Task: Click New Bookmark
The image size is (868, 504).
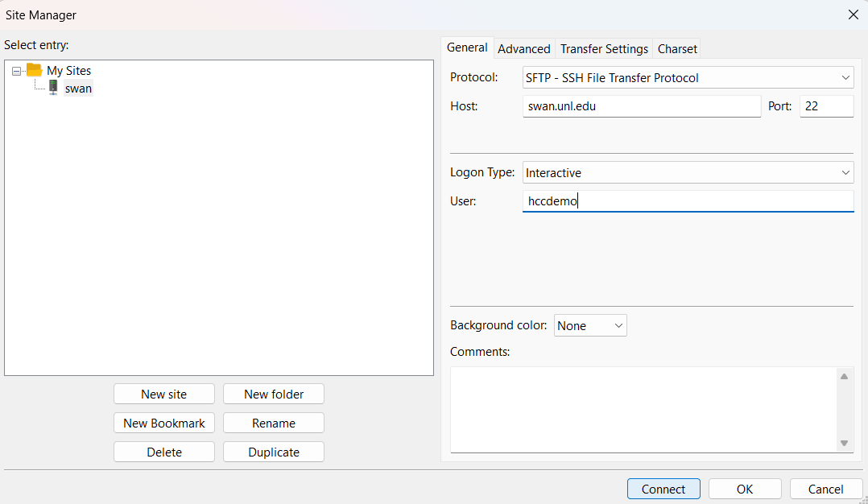Action: (163, 423)
